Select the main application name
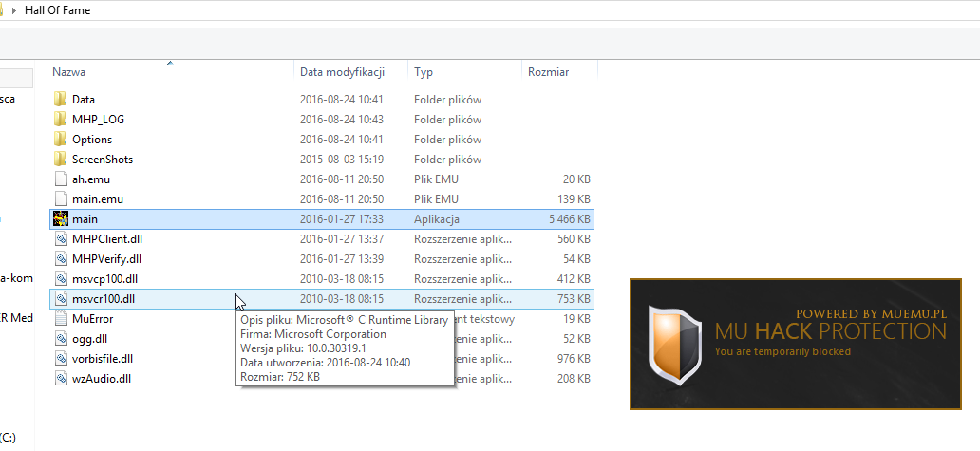980x451 pixels. tap(85, 219)
